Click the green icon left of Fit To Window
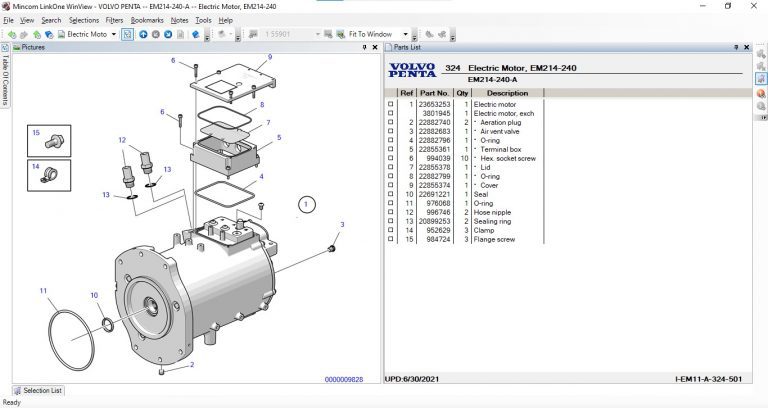This screenshot has height=408, width=768. coord(340,34)
